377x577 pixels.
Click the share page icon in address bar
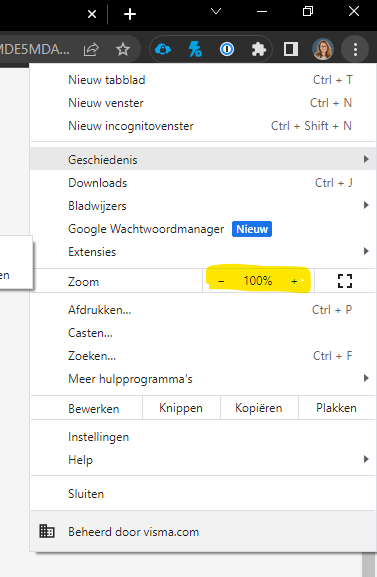[x=91, y=49]
